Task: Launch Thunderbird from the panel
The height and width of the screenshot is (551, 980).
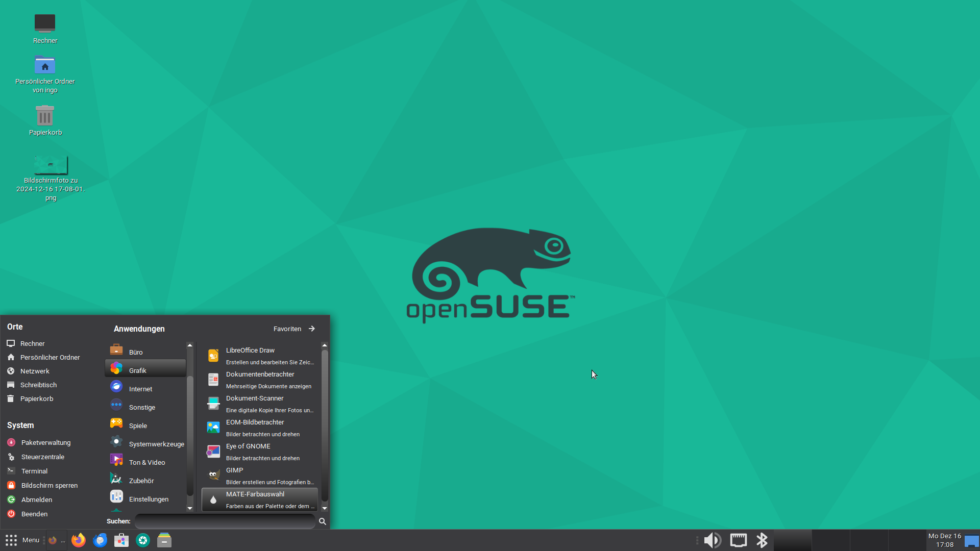Action: tap(100, 540)
